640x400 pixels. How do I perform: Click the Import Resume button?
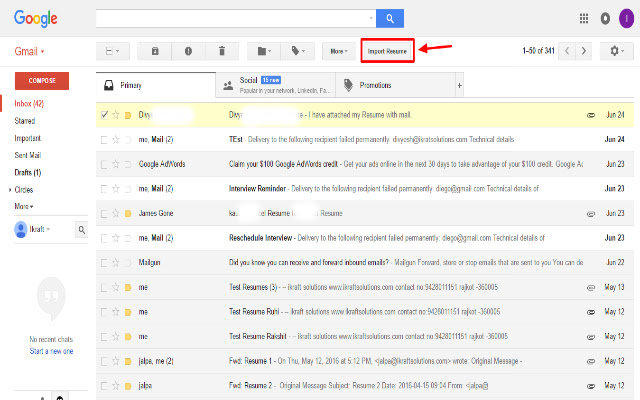pyautogui.click(x=387, y=51)
